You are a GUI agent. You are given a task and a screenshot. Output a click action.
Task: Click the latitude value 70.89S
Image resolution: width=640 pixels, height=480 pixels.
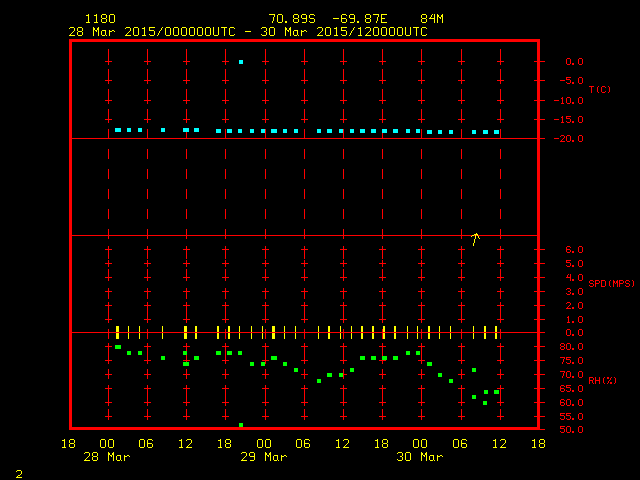click(x=293, y=19)
